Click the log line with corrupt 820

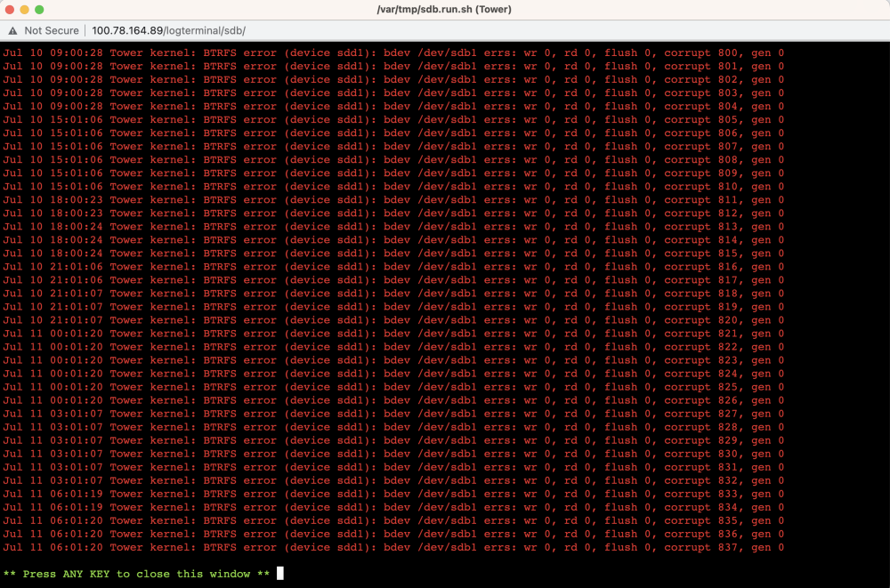pos(393,320)
